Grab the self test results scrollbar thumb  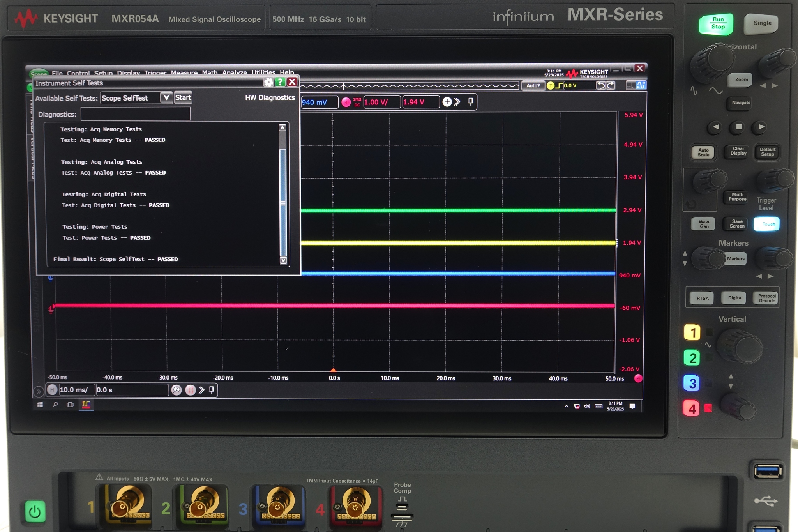click(283, 203)
